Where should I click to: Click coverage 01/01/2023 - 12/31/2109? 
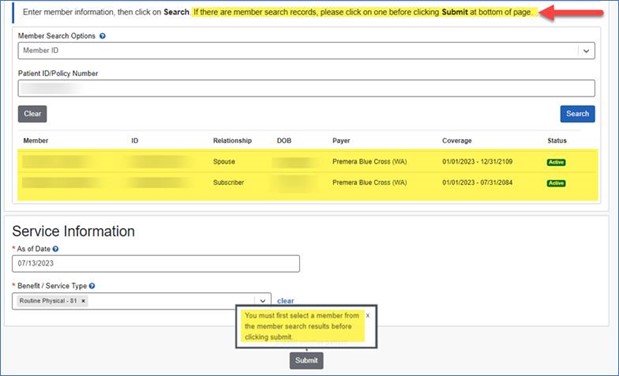[477, 162]
